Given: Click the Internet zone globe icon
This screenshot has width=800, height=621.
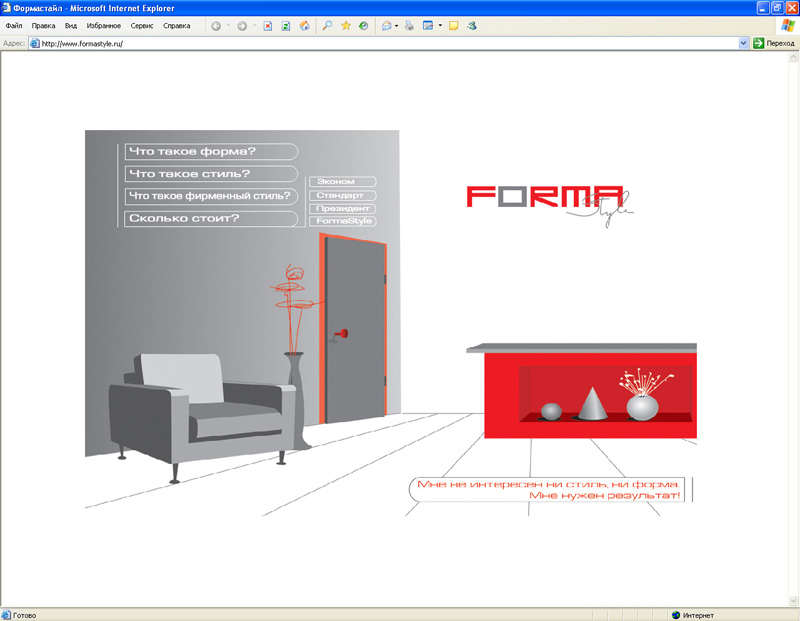Looking at the screenshot, I should [x=676, y=615].
